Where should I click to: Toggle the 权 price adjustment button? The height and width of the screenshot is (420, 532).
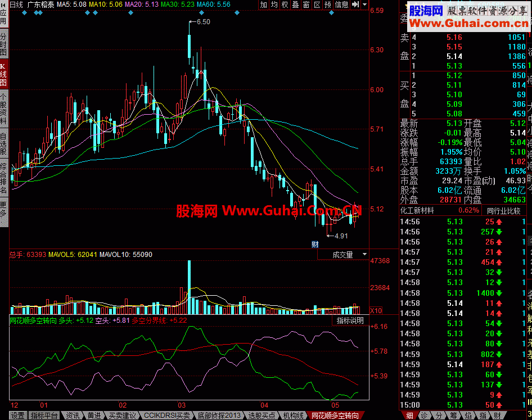(285, 4)
